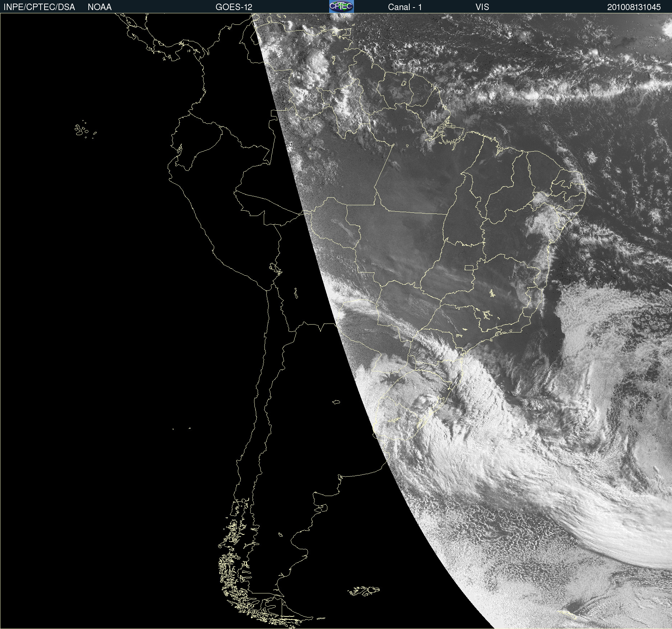Click the 201008131045 timestamp
This screenshot has width=672, height=629.
click(634, 7)
